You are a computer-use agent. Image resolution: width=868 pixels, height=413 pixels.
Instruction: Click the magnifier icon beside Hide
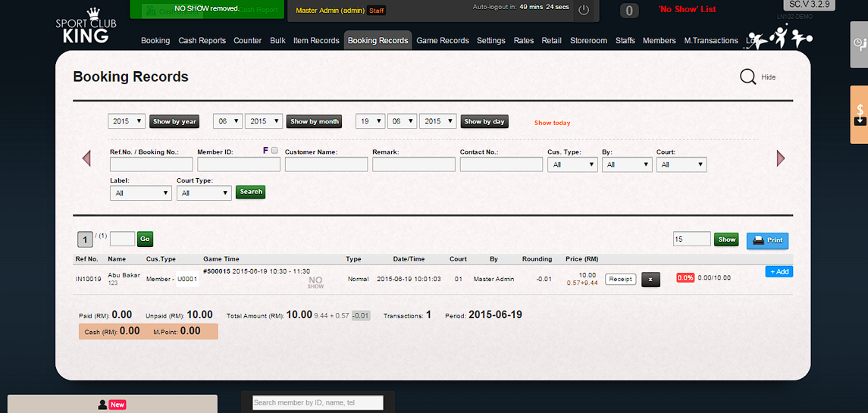tap(747, 77)
